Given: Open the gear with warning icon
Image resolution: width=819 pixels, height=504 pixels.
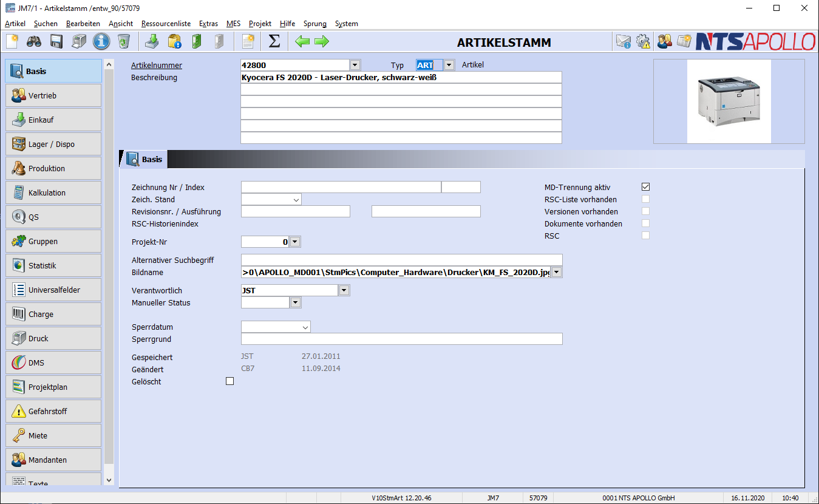Looking at the screenshot, I should pyautogui.click(x=643, y=41).
